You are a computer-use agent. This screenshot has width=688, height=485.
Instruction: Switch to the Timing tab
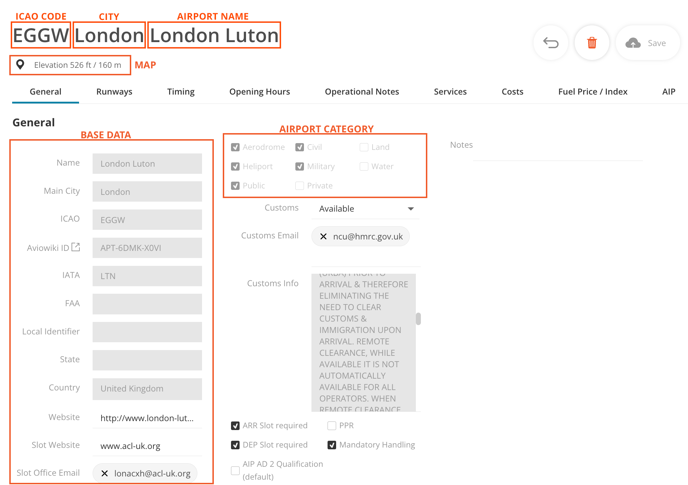point(181,91)
